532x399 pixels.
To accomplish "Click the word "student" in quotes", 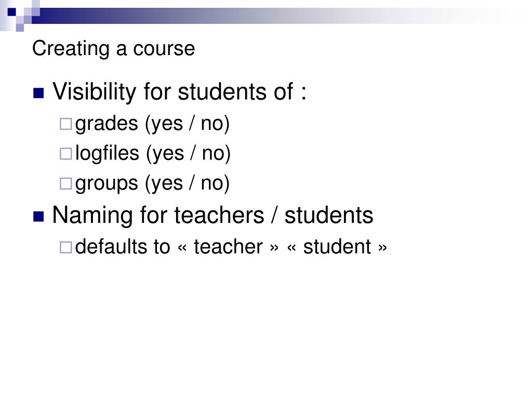I will [337, 247].
